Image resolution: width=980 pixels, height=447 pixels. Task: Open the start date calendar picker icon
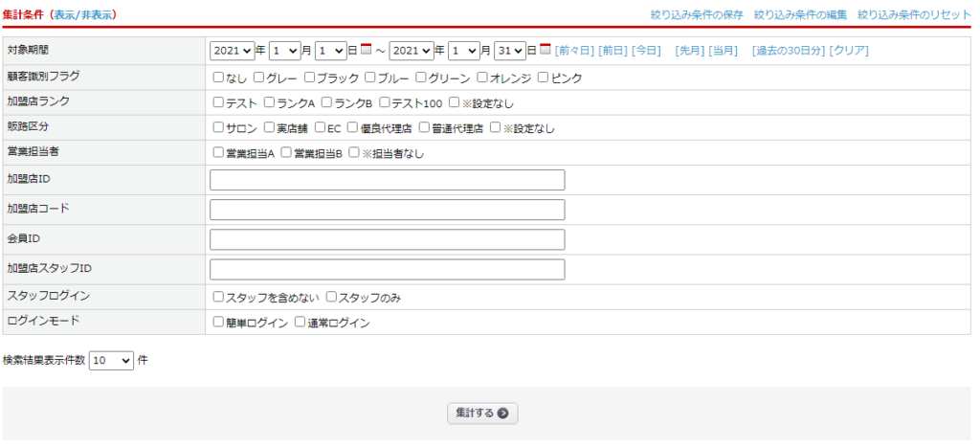[x=366, y=50]
